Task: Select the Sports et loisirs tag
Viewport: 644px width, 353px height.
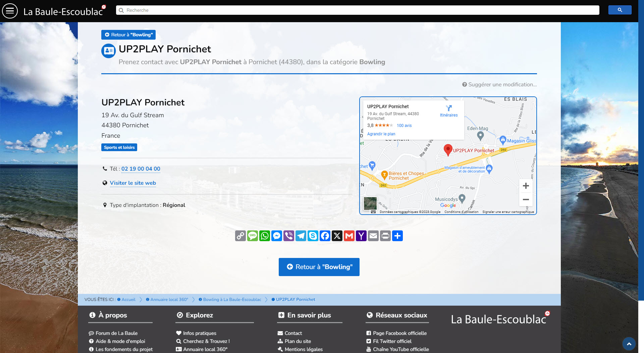Action: tap(119, 147)
